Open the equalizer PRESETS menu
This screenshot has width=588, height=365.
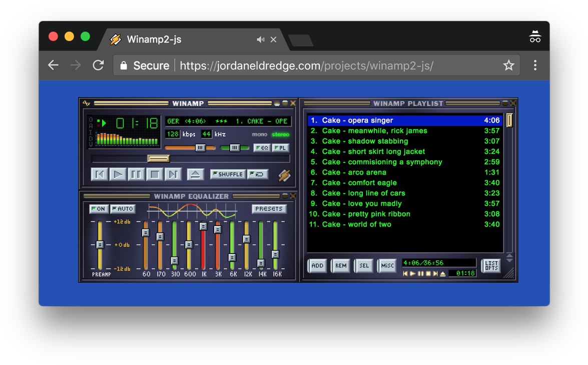(269, 208)
